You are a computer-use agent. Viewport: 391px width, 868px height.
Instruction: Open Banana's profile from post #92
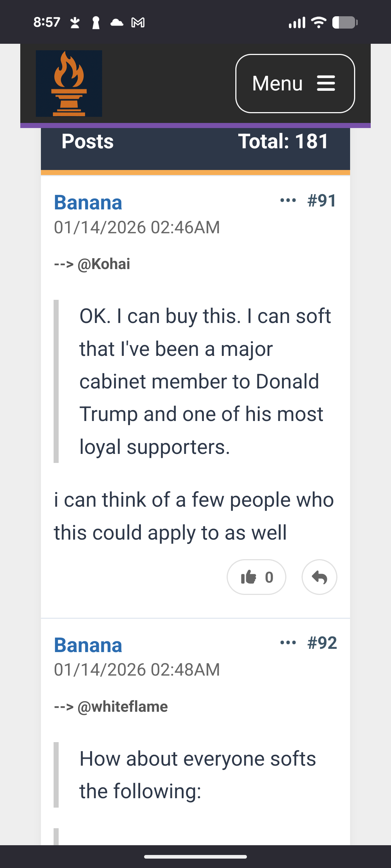(x=88, y=645)
